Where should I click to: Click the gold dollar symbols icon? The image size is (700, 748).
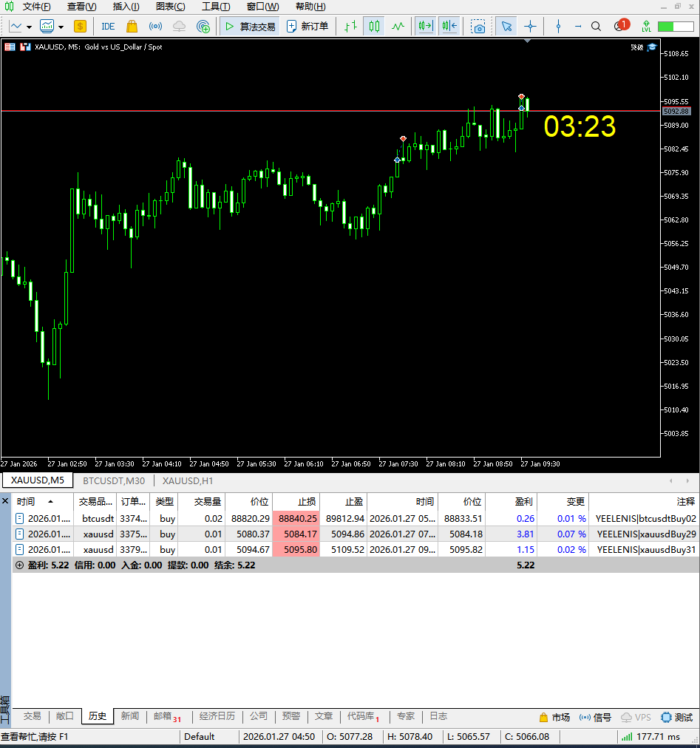[80, 26]
